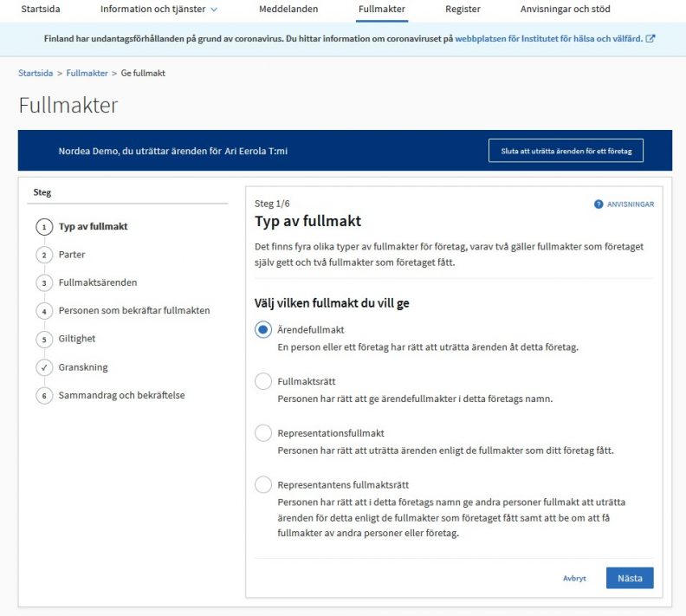
Task: Open the Startsida navigation item
Action: 41,9
